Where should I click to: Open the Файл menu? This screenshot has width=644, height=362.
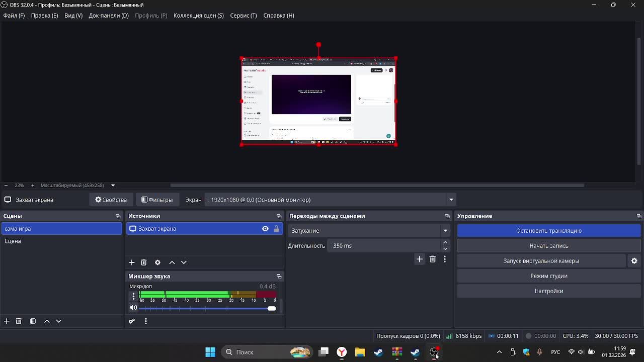click(x=14, y=16)
